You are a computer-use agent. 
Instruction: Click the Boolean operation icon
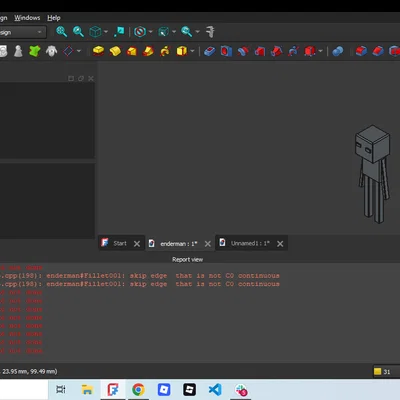pos(338,51)
